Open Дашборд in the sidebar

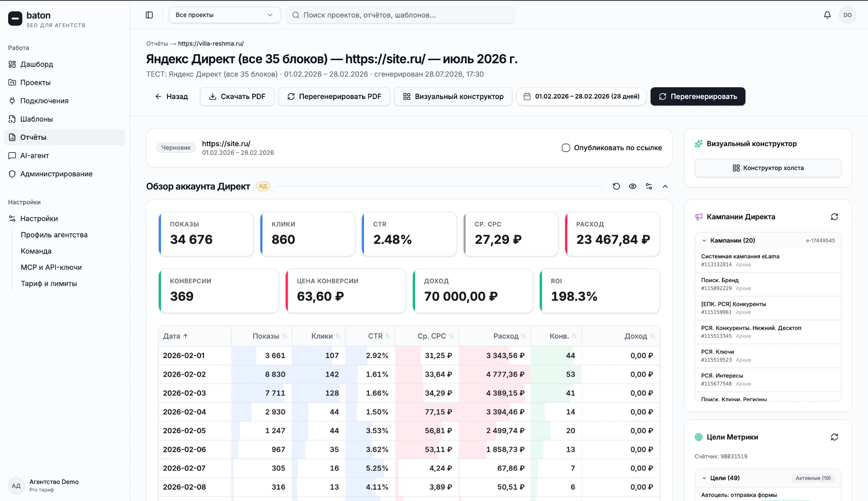65,64
